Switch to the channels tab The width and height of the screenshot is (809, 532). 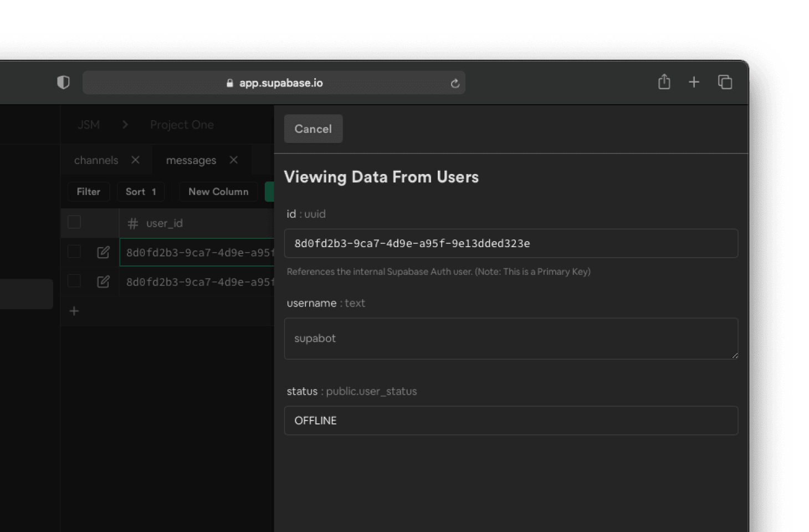[96, 160]
